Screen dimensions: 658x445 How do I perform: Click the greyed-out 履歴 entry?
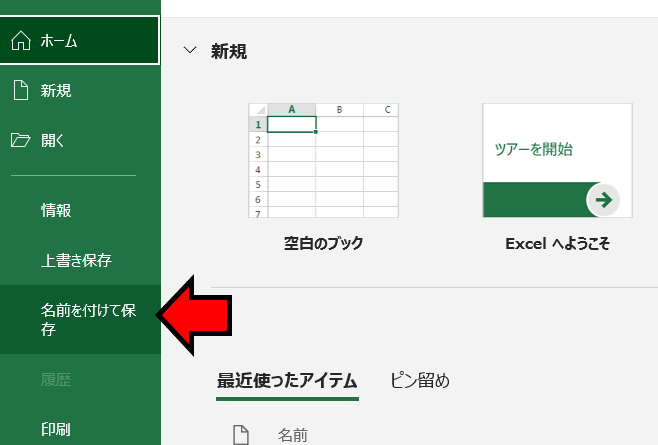tap(56, 380)
